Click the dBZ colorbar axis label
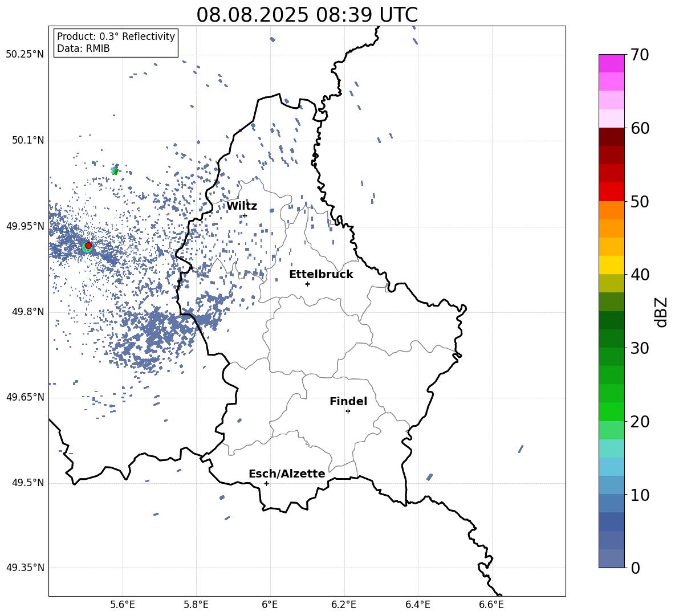The image size is (675, 616). pyautogui.click(x=662, y=312)
